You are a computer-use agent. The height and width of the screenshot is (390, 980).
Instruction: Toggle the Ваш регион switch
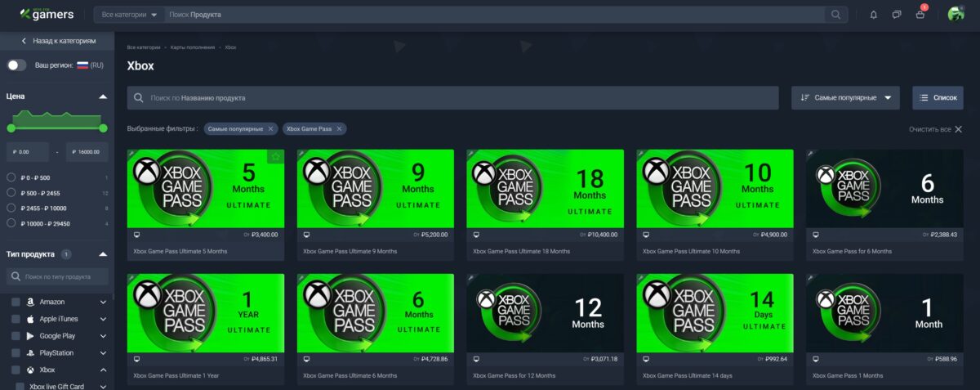(17, 65)
